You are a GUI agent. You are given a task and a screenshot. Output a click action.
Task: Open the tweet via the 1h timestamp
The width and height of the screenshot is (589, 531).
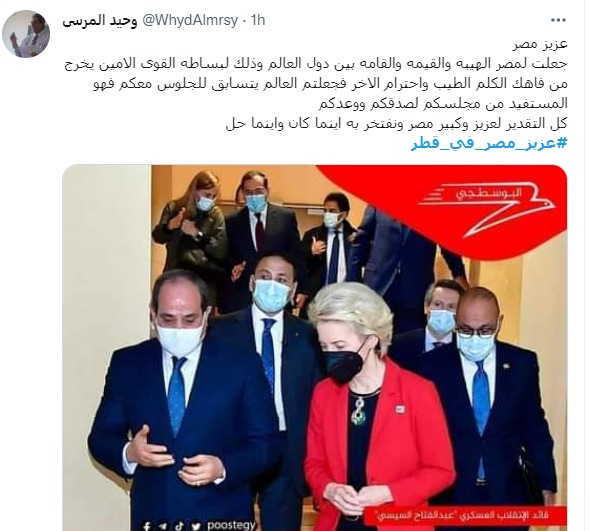(258, 20)
